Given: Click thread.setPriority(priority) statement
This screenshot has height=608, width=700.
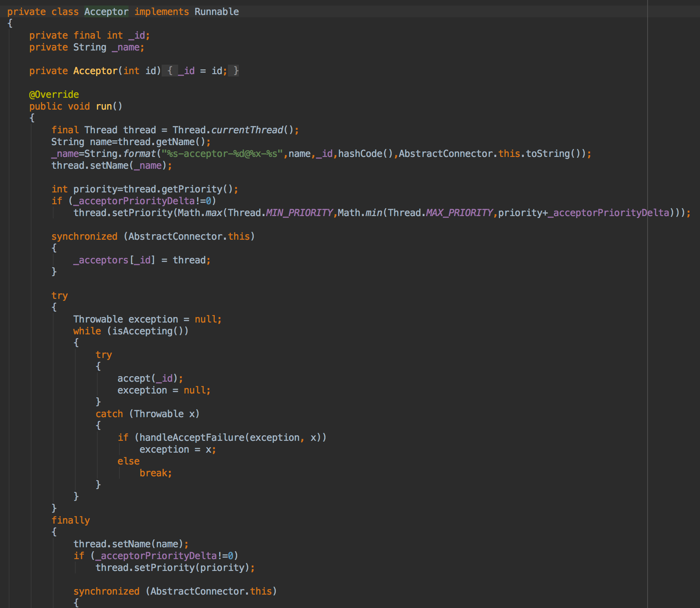Looking at the screenshot, I should point(175,568).
